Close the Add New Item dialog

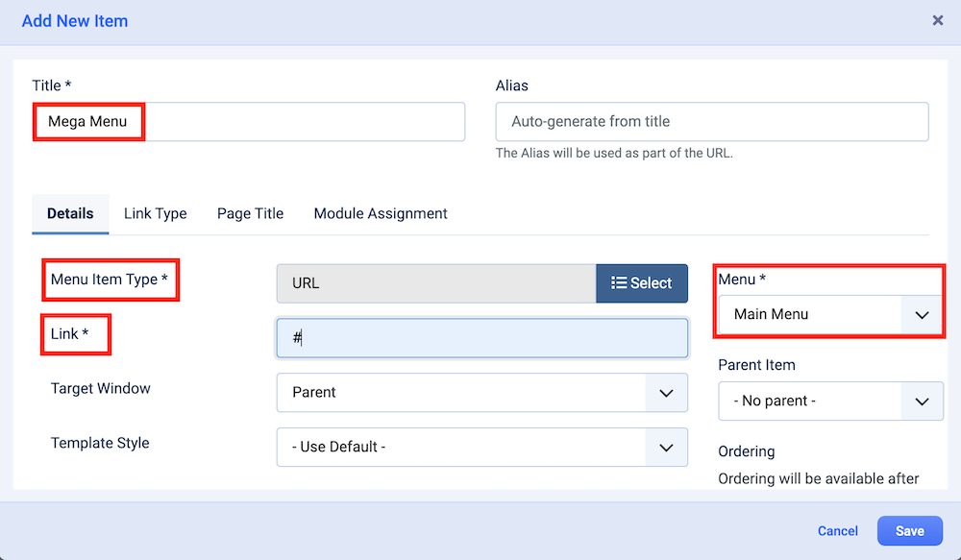pos(938,20)
